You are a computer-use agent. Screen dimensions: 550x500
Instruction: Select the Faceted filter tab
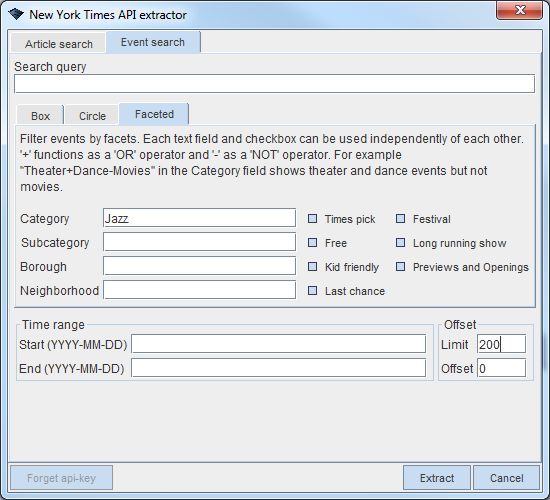154,114
